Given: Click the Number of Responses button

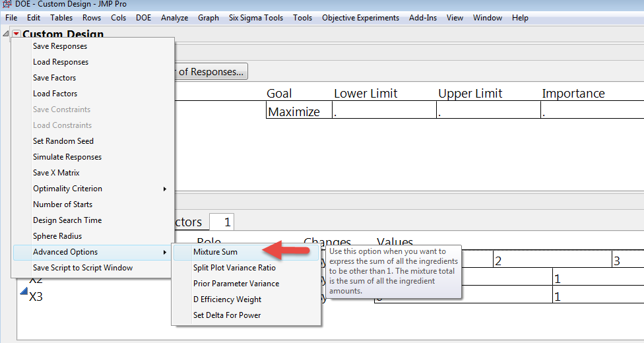Looking at the screenshot, I should (211, 71).
